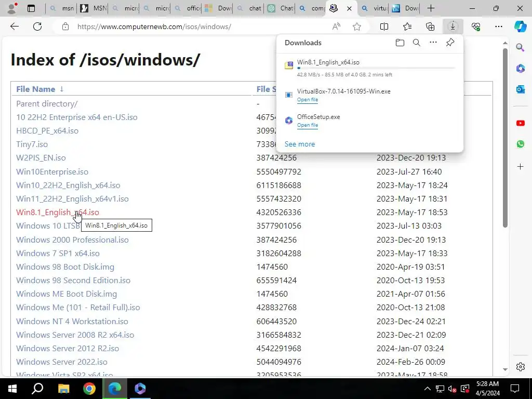Click the scrollbar down arrow
This screenshot has width=532, height=399.
[505, 369]
